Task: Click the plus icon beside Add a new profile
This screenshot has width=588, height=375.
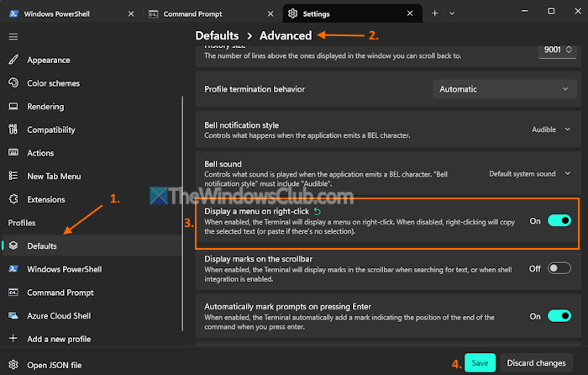Action: [x=13, y=338]
